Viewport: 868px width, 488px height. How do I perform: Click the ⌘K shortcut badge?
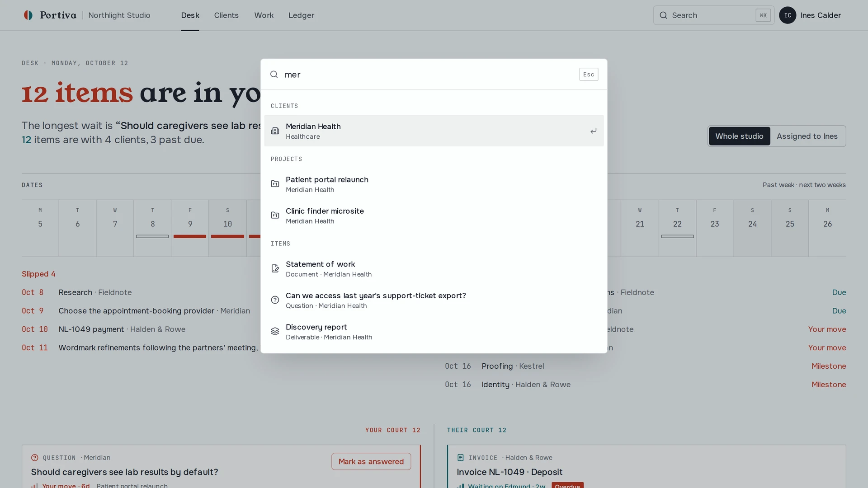(x=763, y=15)
